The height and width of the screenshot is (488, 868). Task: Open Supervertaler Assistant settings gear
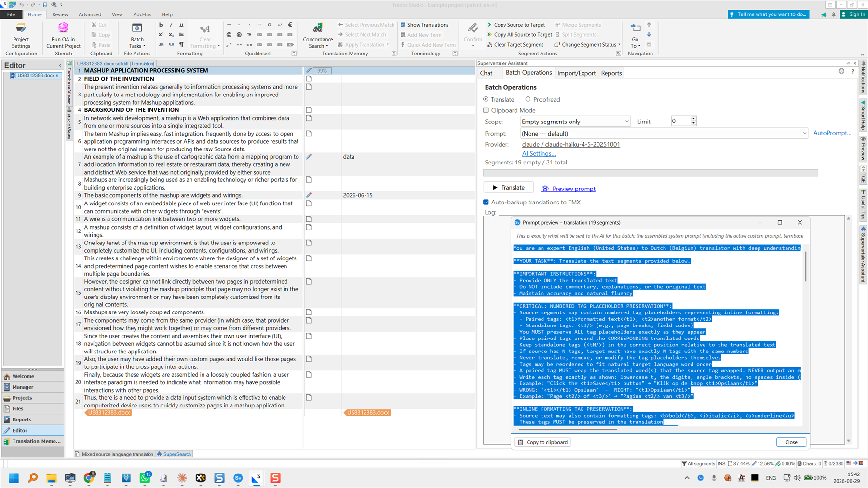841,71
